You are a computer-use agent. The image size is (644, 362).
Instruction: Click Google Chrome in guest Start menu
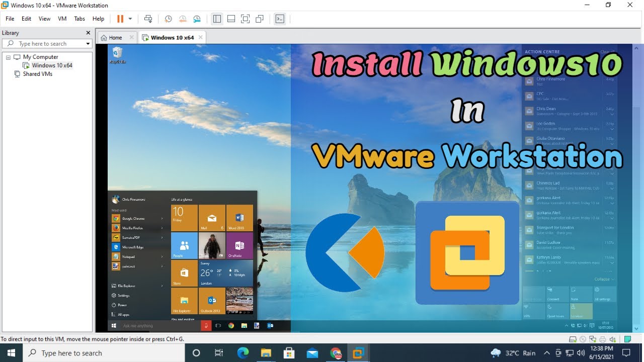(133, 219)
